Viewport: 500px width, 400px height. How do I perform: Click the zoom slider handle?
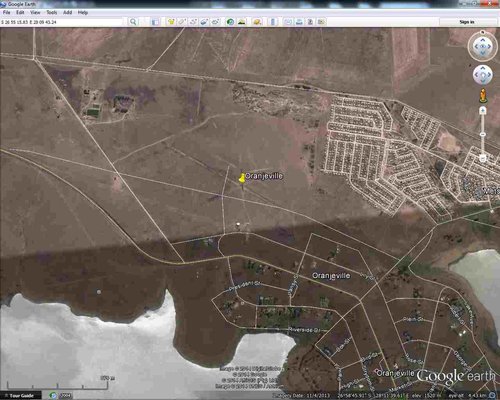point(483,134)
